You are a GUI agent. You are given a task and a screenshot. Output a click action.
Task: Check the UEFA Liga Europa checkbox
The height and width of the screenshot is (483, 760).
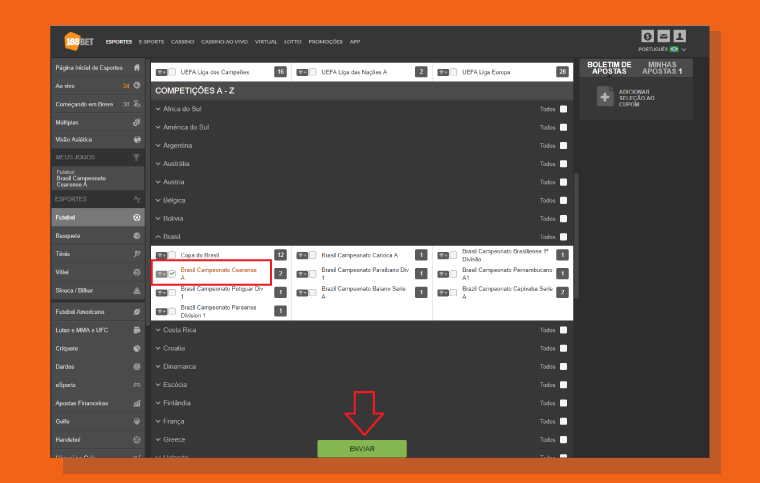point(453,72)
